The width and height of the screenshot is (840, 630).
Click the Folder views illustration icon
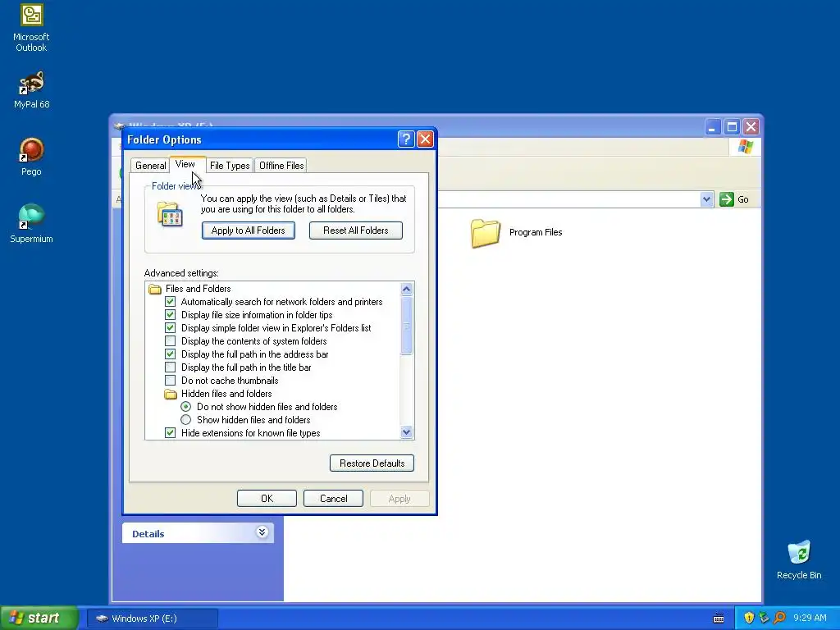click(x=170, y=214)
